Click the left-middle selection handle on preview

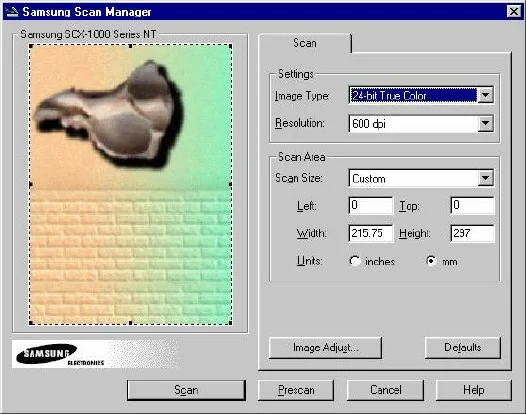tap(31, 184)
